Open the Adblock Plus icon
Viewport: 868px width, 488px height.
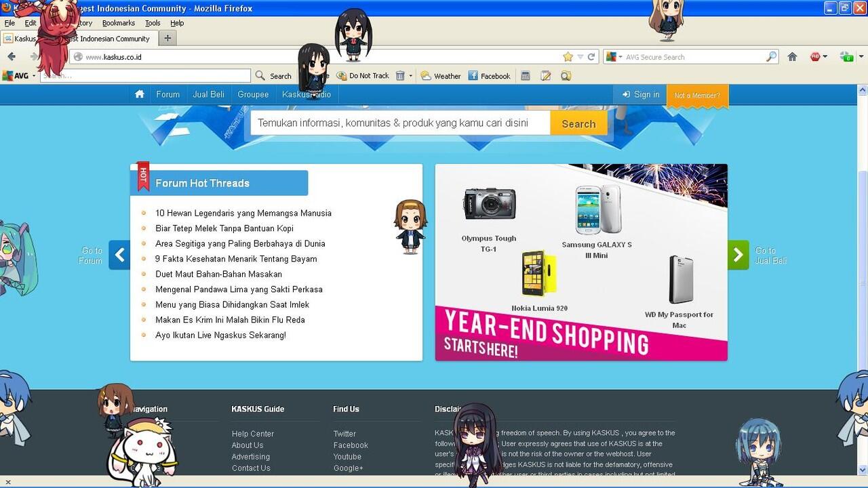coord(815,57)
